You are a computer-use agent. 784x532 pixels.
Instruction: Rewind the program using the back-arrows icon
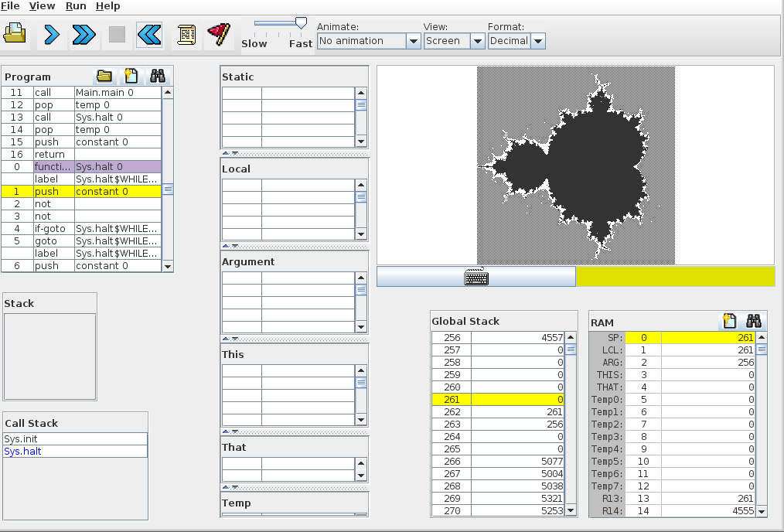point(149,34)
